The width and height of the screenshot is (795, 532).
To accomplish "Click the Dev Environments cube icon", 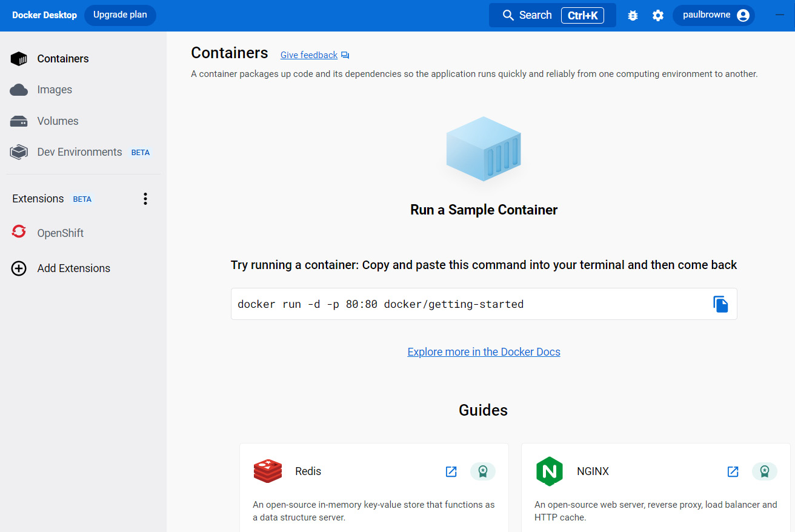I will (x=19, y=152).
